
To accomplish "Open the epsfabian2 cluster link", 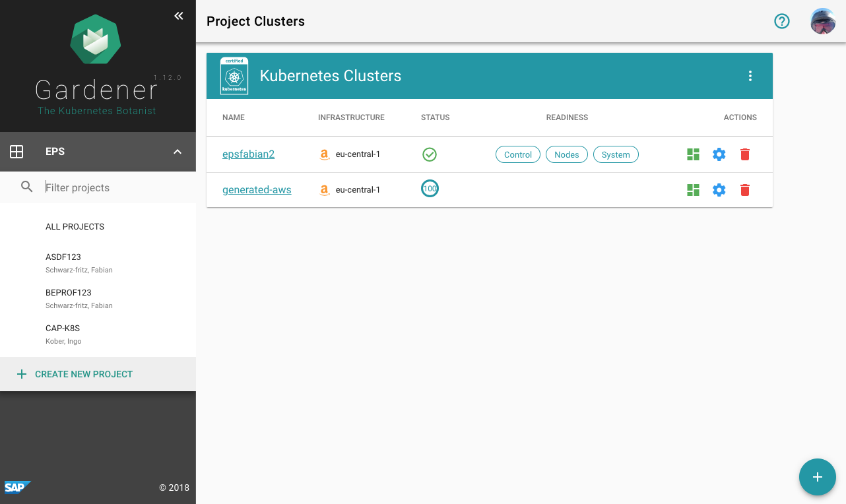I will 248,154.
